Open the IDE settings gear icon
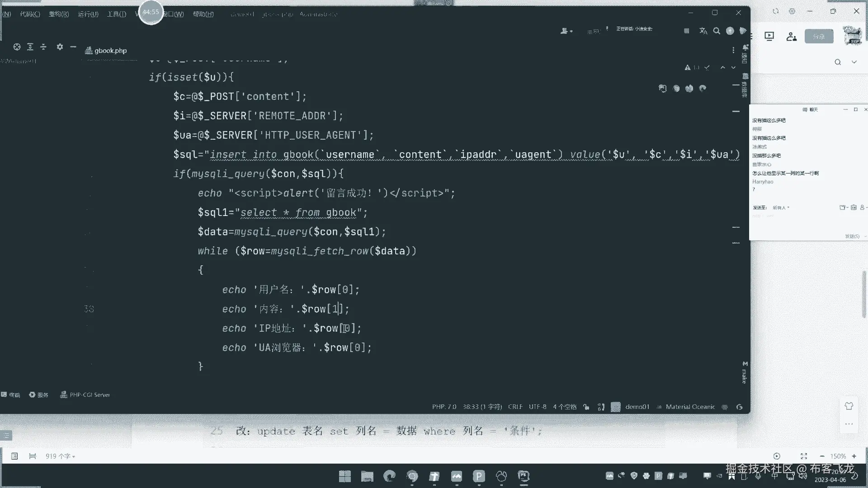This screenshot has height=488, width=868. click(60, 47)
